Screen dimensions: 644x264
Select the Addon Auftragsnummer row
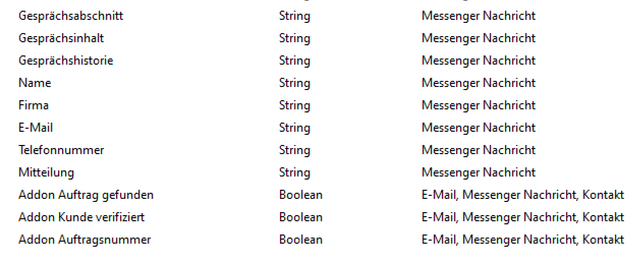pos(322,240)
